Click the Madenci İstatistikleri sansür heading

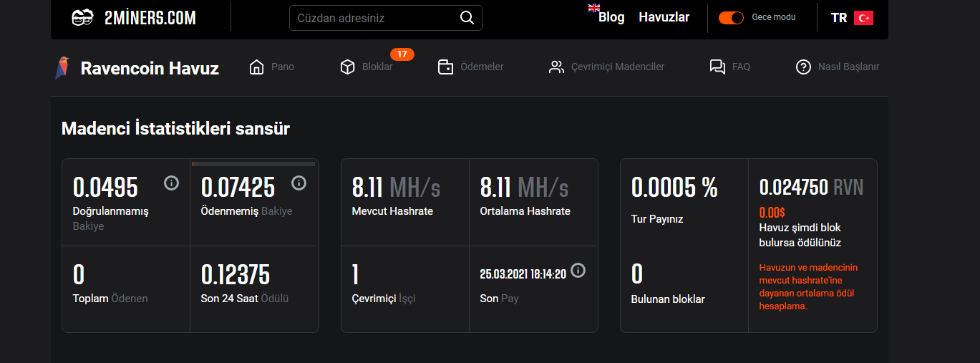point(175,129)
